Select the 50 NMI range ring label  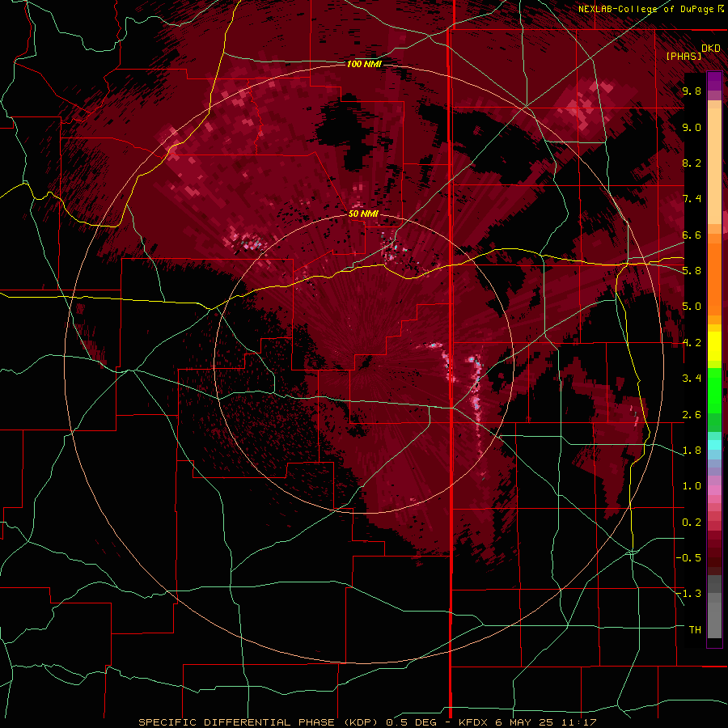(363, 214)
